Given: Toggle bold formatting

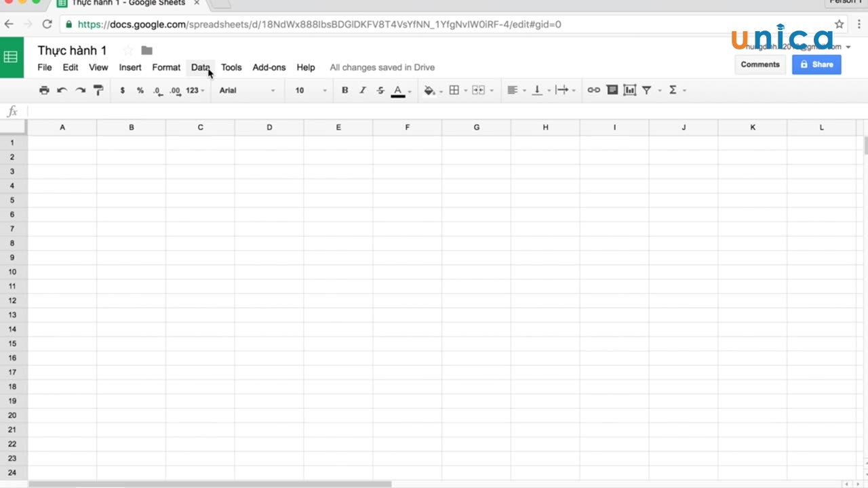Looking at the screenshot, I should click(x=344, y=90).
